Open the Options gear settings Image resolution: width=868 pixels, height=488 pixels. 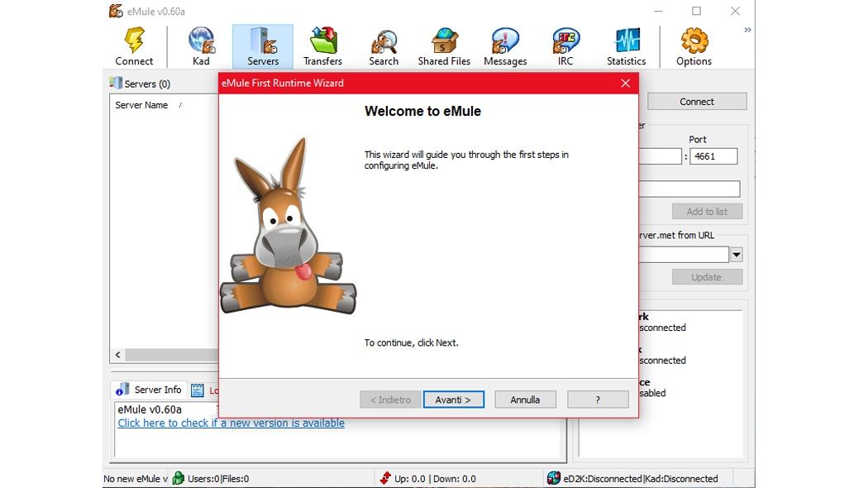tap(694, 46)
